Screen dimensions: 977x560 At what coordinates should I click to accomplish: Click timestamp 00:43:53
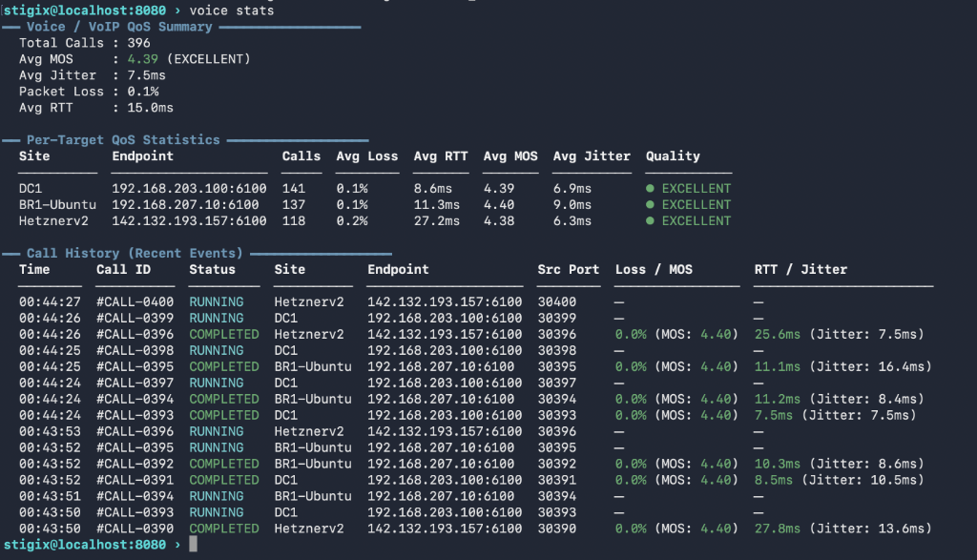(x=50, y=431)
